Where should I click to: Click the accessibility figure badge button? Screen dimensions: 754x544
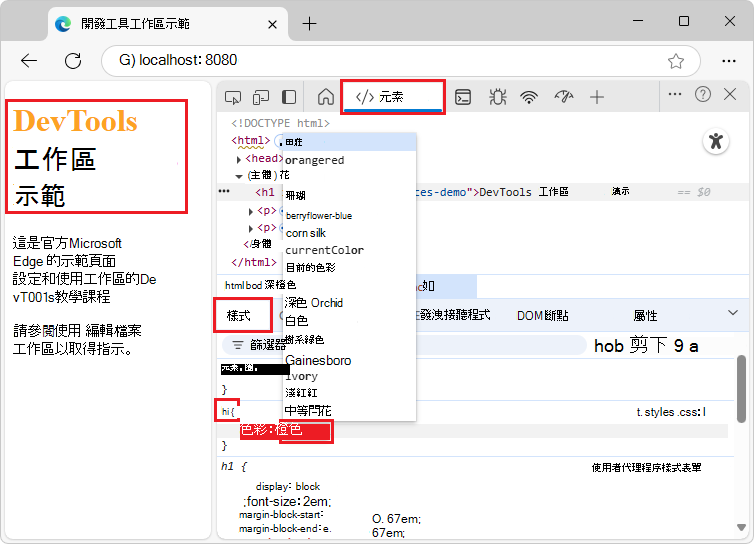716,141
